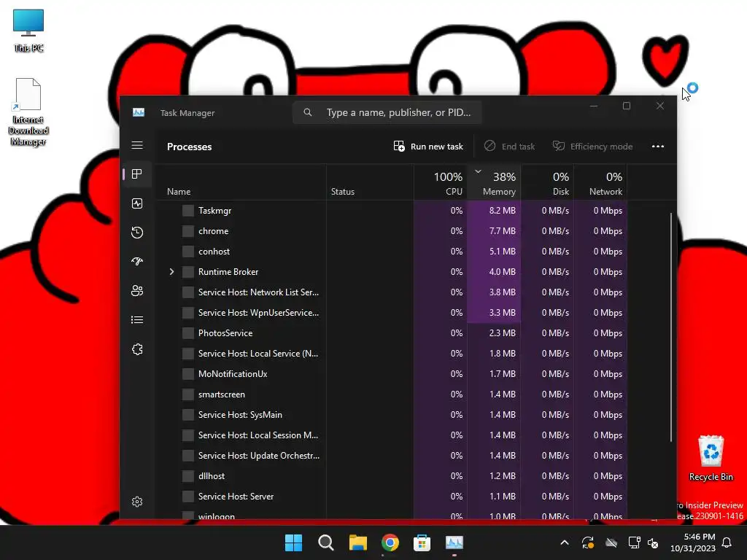Select the Runtime Broker process row
This screenshot has width=747, height=560.
coord(392,272)
